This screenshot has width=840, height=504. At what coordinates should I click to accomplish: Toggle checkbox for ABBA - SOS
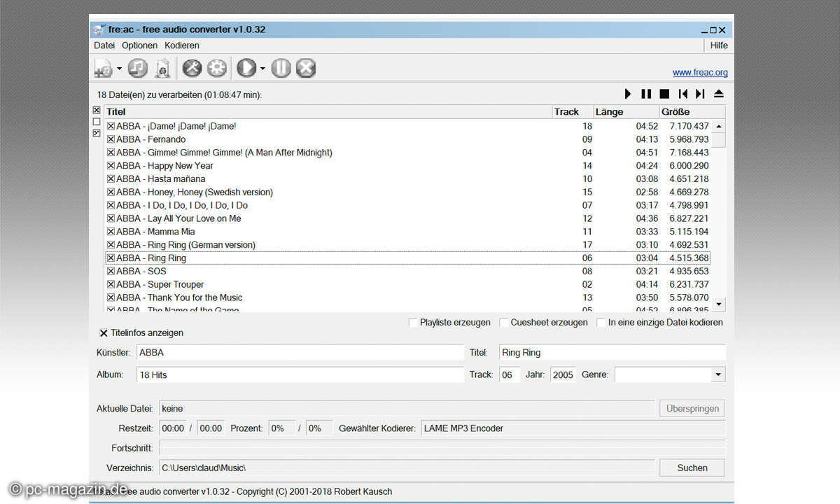point(111,271)
